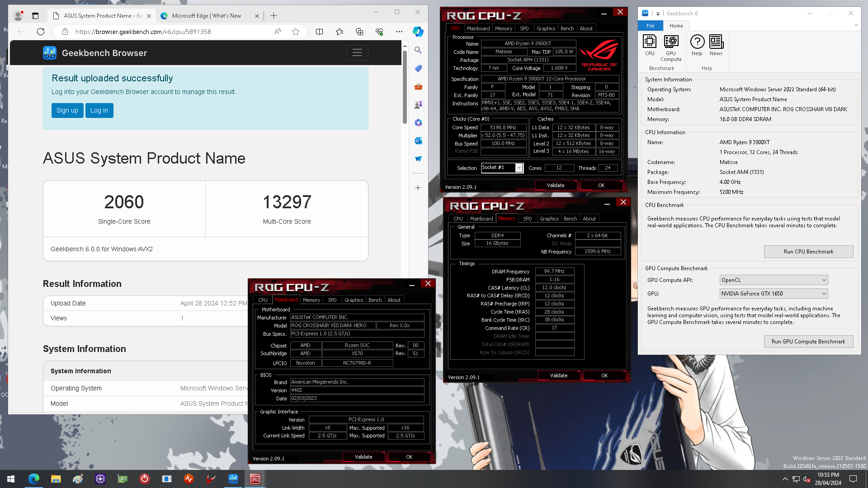Open Edge Collections icon

pos(359,32)
